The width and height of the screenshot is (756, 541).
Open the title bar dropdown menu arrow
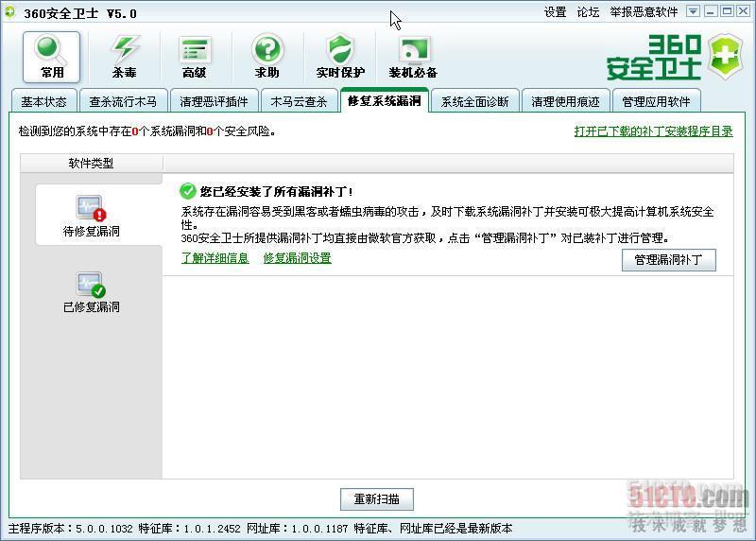(x=693, y=11)
